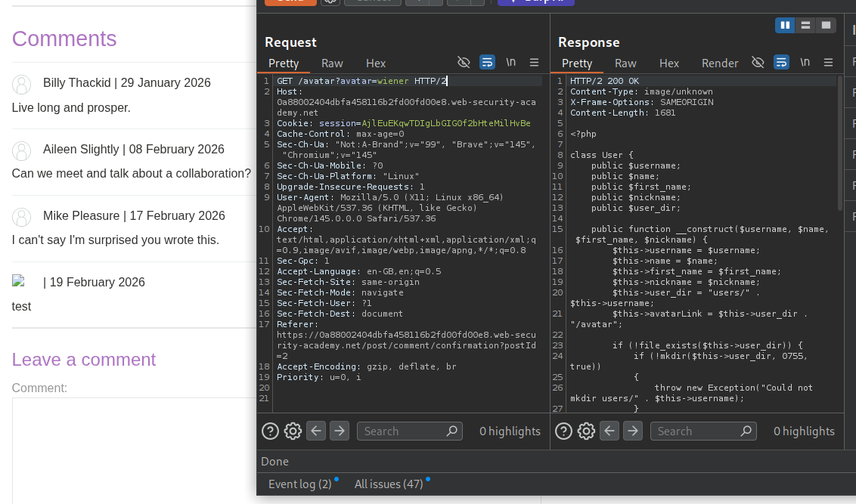This screenshot has width=856, height=504.
Task: Go to previous match in Request search
Action: (x=316, y=431)
